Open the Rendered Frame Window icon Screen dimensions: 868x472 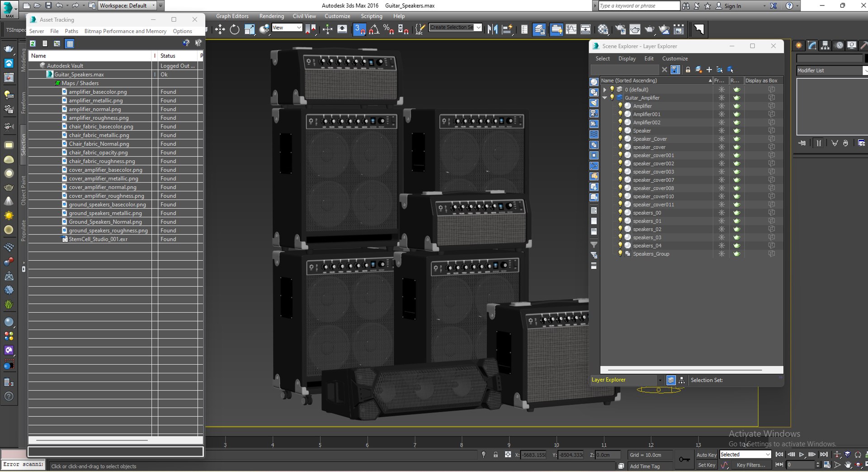635,29
